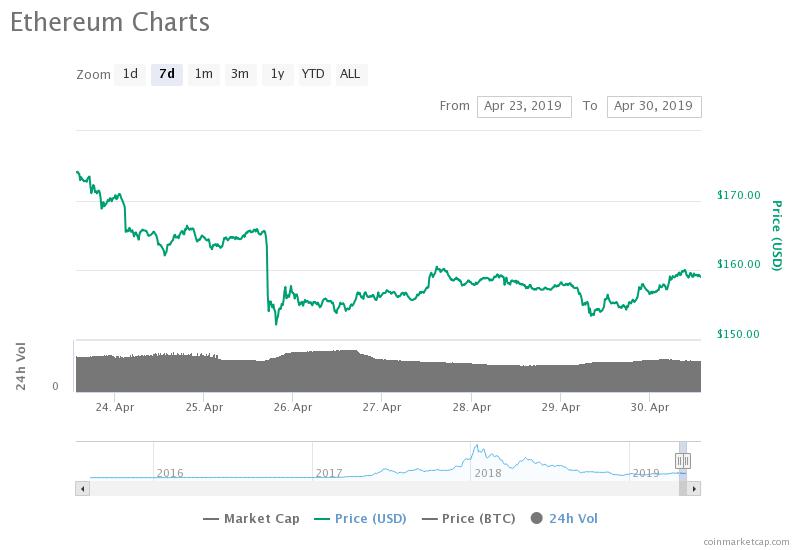800x550 pixels.
Task: Click the navigator range handle grip
Action: 683,461
